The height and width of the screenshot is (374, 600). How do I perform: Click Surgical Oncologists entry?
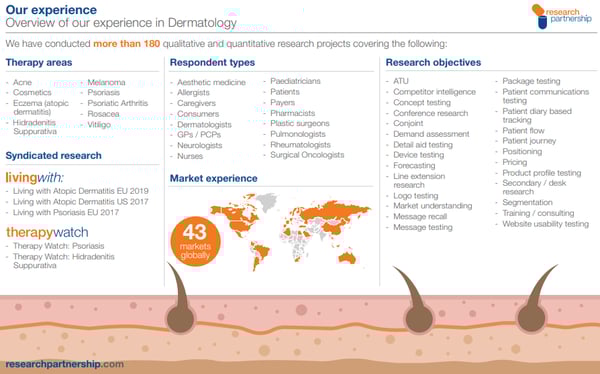[307, 155]
